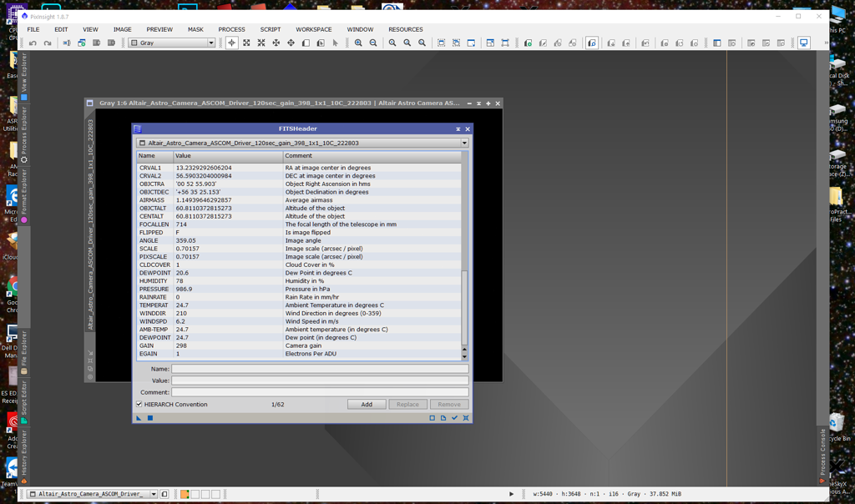
Task: Toggle the HIERARCH Convention checkbox
Action: (x=139, y=404)
